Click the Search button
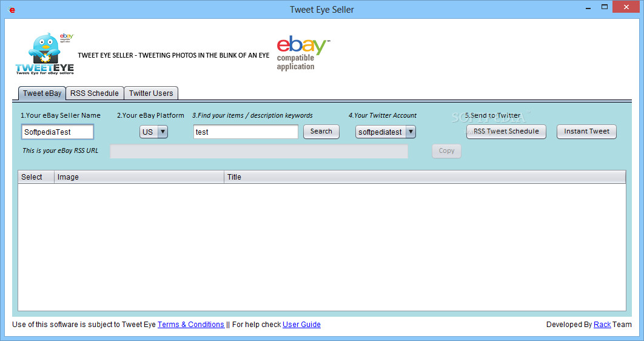The image size is (644, 341). click(321, 132)
